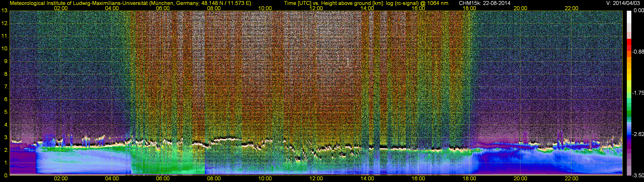Click "08:00" on the bottom time axis
Image resolution: width=644 pixels, height=182 pixels.
[214, 179]
